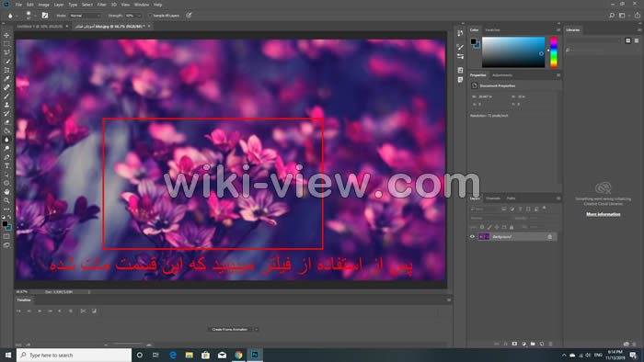Select the Rectangular Marquee tool
The height and width of the screenshot is (362, 644).
tap(6, 44)
